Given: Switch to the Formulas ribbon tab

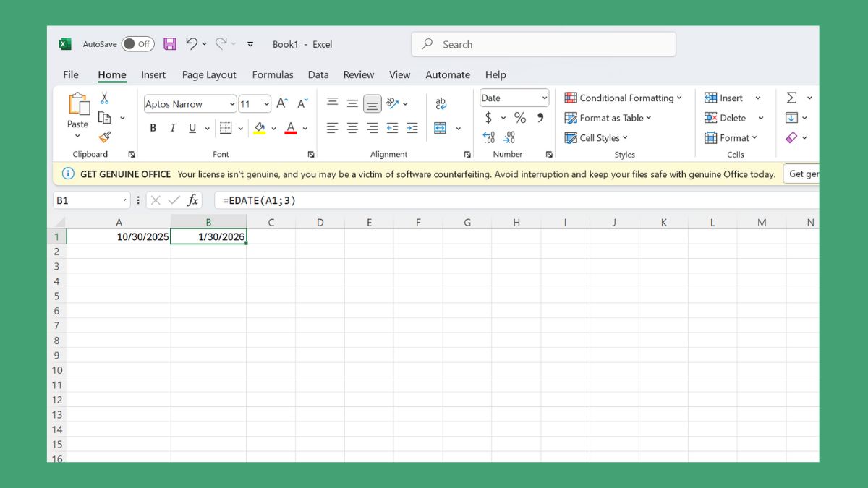Looking at the screenshot, I should point(273,74).
